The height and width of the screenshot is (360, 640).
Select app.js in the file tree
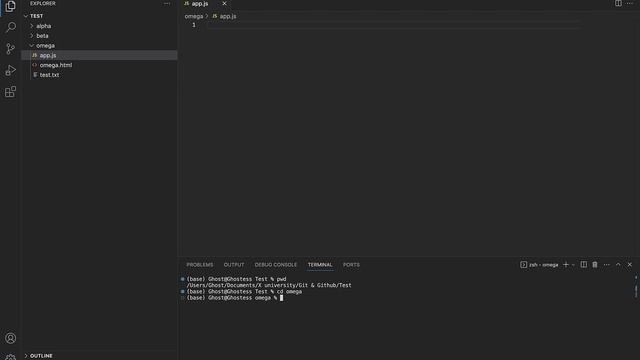99,55
